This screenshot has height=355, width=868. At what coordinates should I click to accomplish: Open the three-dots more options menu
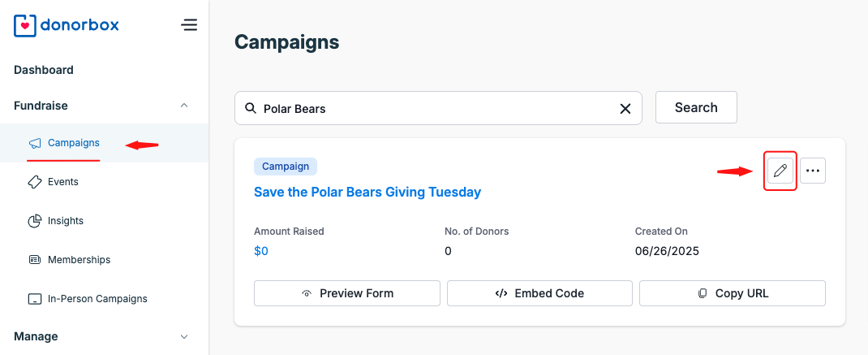813,171
